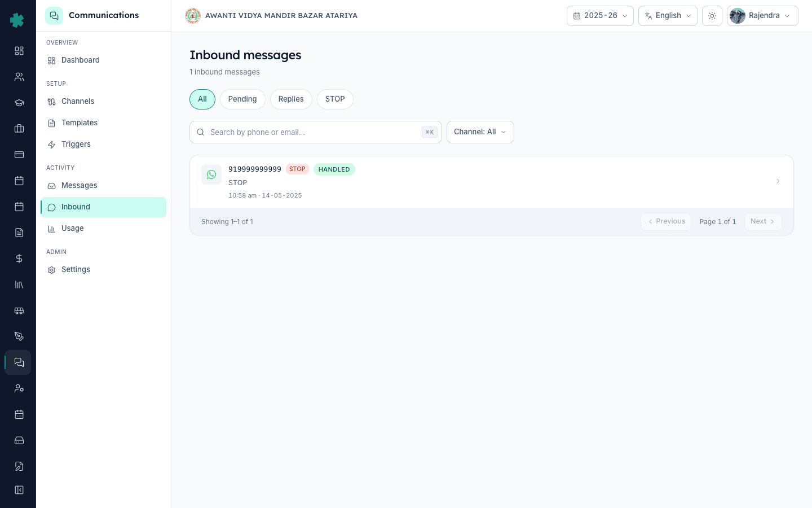Open the grid dashboard icon in left rail
Image resolution: width=812 pixels, height=508 pixels.
[19, 51]
